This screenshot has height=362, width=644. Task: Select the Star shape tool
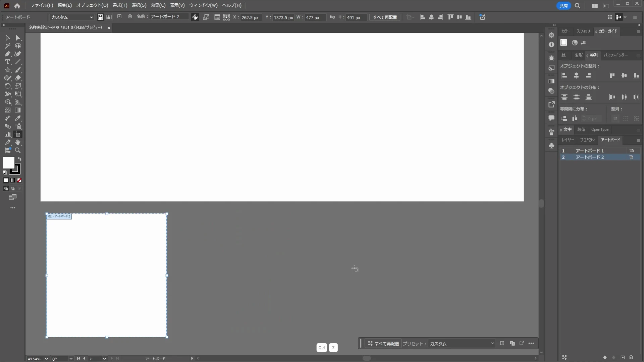[x=8, y=70]
